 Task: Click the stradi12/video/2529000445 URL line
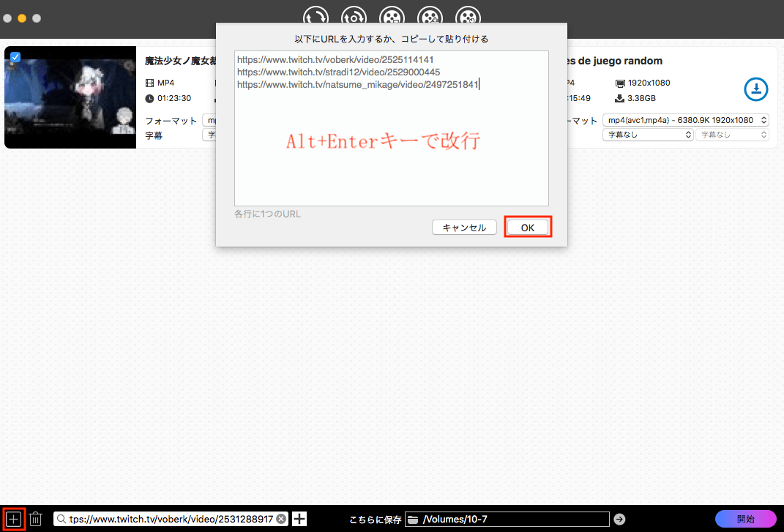coord(338,72)
